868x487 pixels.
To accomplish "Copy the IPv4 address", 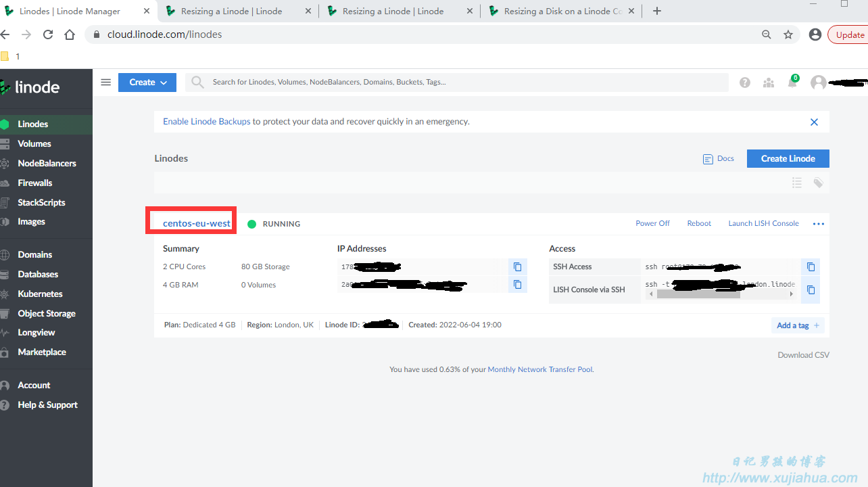I will tap(517, 266).
